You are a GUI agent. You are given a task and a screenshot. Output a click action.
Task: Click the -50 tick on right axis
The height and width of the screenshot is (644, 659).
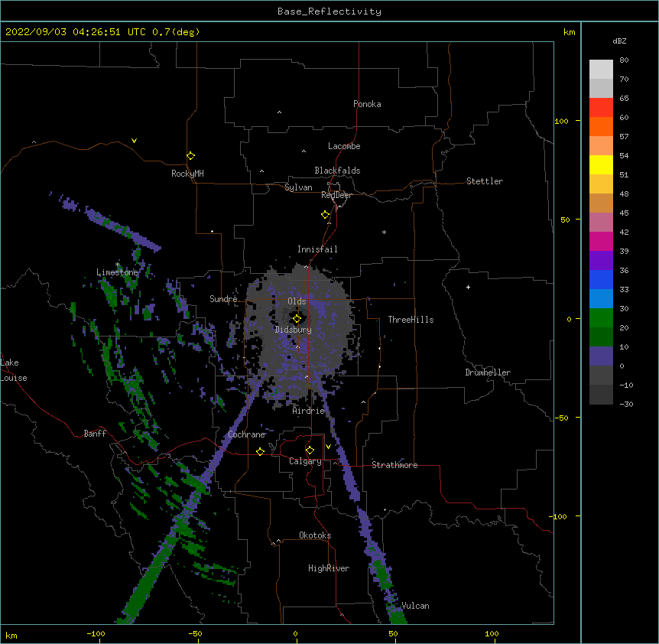[x=561, y=418]
